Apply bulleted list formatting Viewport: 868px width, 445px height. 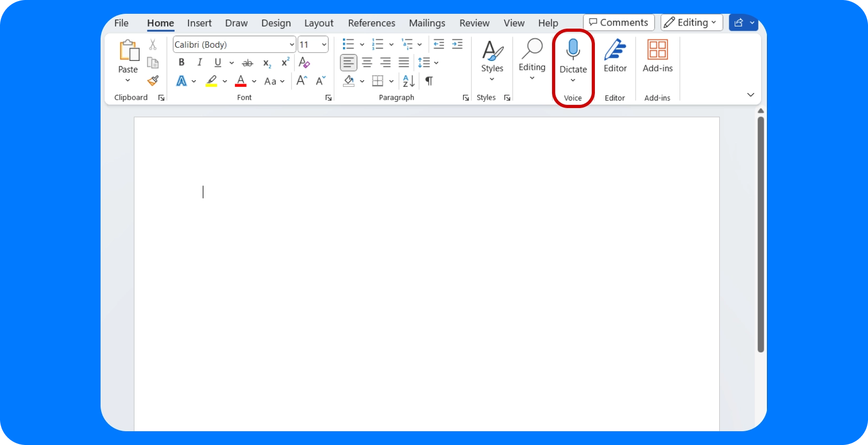tap(348, 44)
